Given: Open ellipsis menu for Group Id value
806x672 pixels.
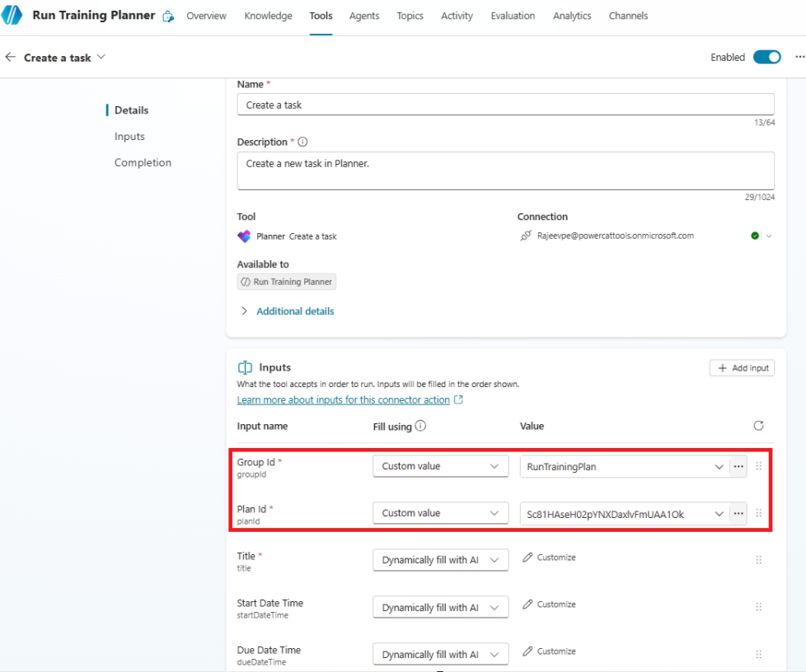Looking at the screenshot, I should [738, 466].
